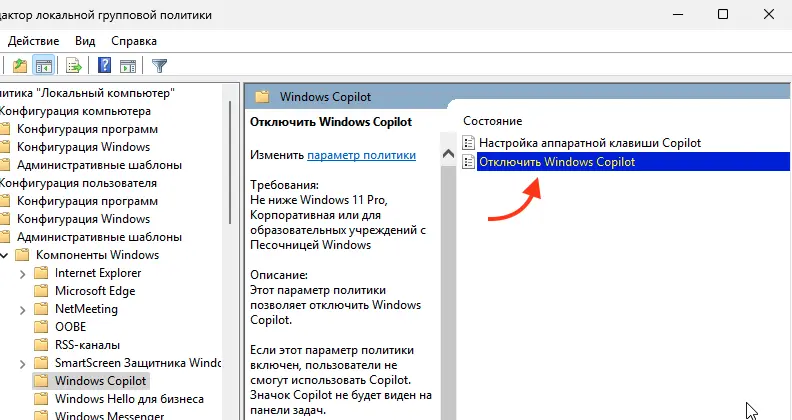
Task: Click the OOBE folder icon
Action: 41,327
